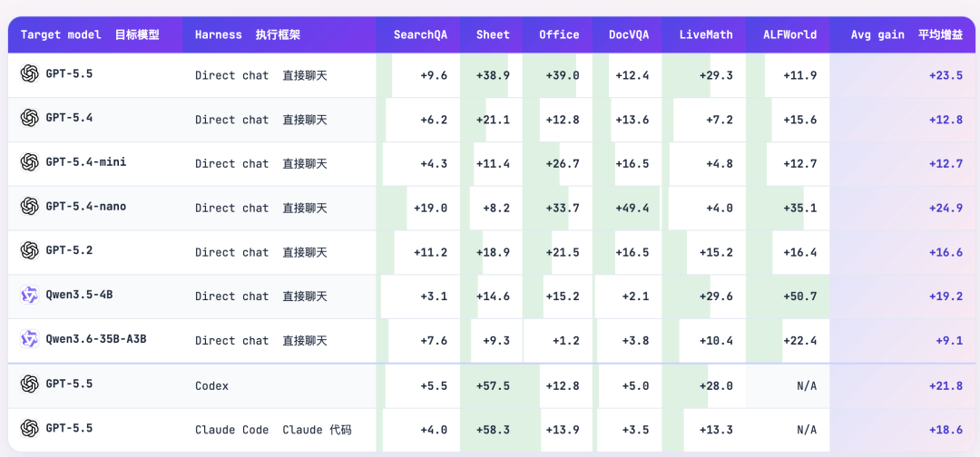This screenshot has height=457, width=980.
Task: Click the +24.9 average gain value
Action: [x=946, y=208]
